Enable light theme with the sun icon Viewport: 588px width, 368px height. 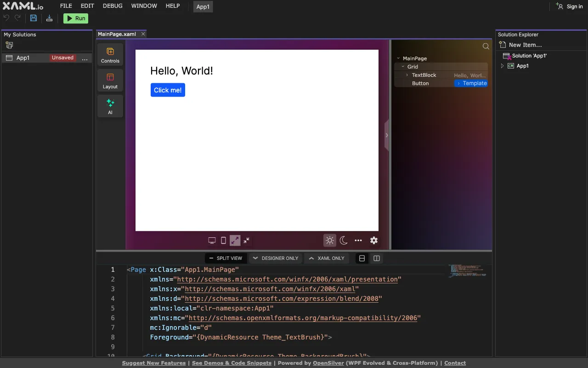330,241
